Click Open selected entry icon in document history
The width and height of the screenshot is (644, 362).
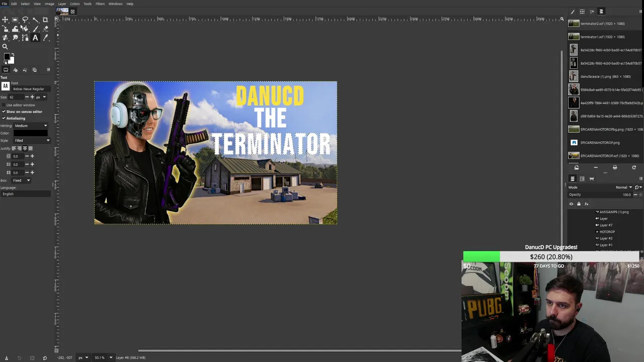pos(577,167)
